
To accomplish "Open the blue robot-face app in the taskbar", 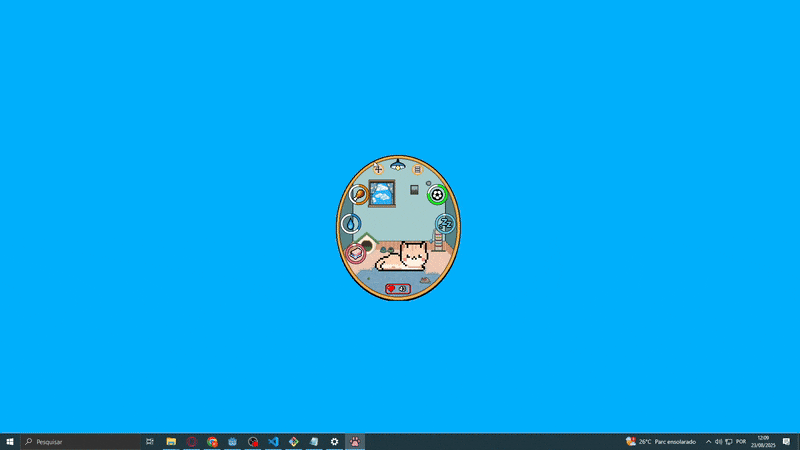I will 232,442.
